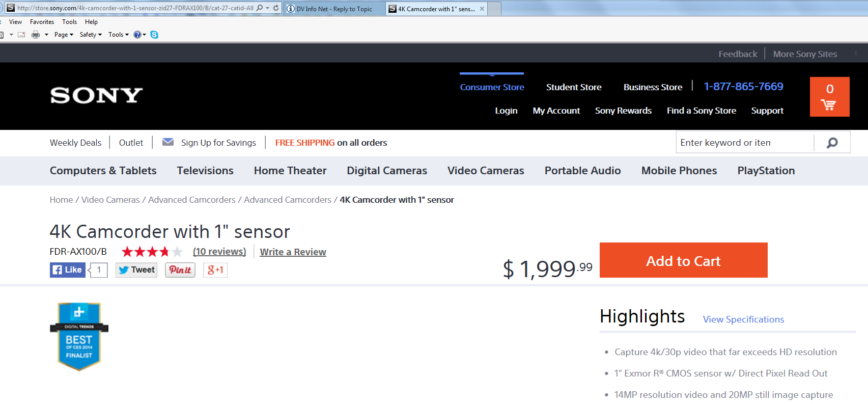The height and width of the screenshot is (404, 868).
Task: Click the Add to Cart button
Action: (x=683, y=260)
